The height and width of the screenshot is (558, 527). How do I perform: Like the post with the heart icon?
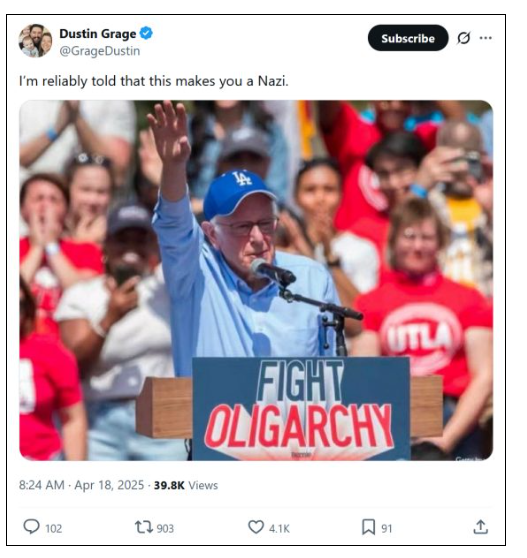click(x=255, y=527)
